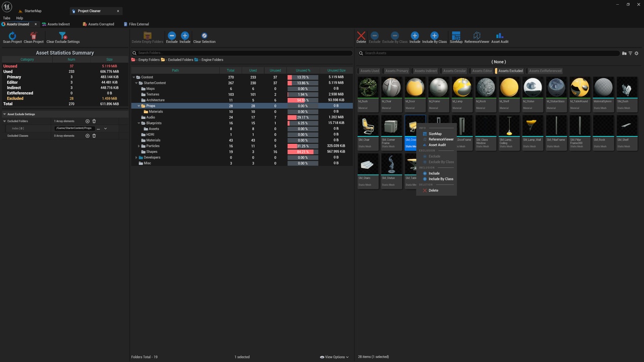Add element to Excluded Folders array

point(88,121)
